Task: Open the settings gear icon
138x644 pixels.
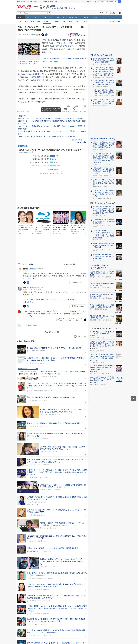Action: click(120, 13)
